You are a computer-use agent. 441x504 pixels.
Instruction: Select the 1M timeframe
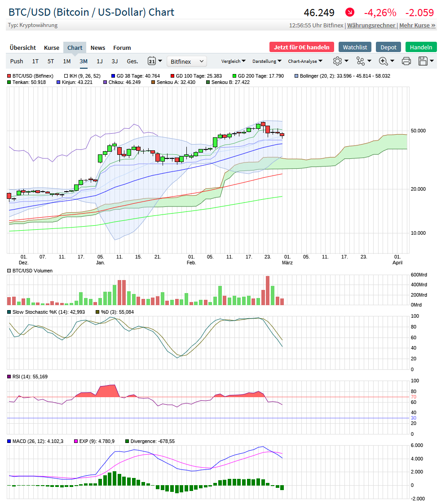pos(67,61)
